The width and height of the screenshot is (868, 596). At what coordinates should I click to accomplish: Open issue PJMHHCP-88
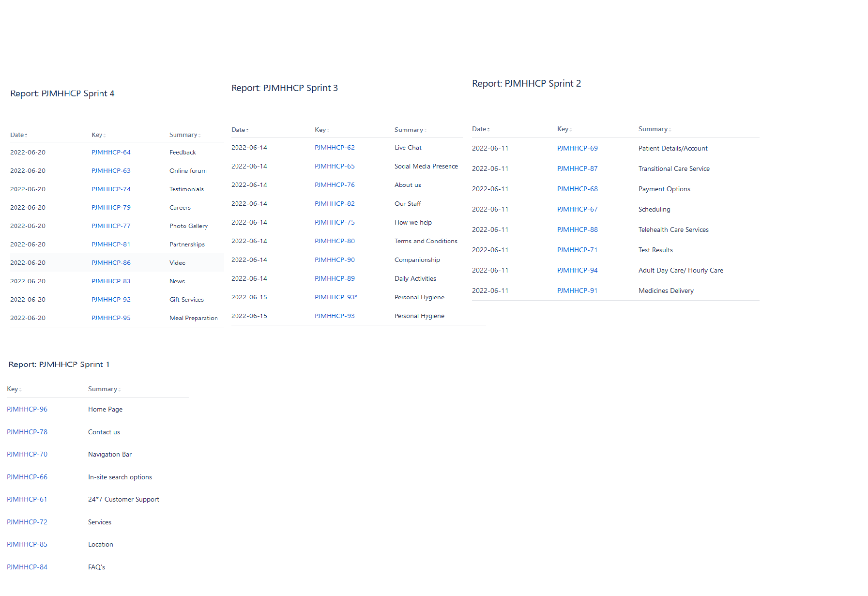[578, 230]
